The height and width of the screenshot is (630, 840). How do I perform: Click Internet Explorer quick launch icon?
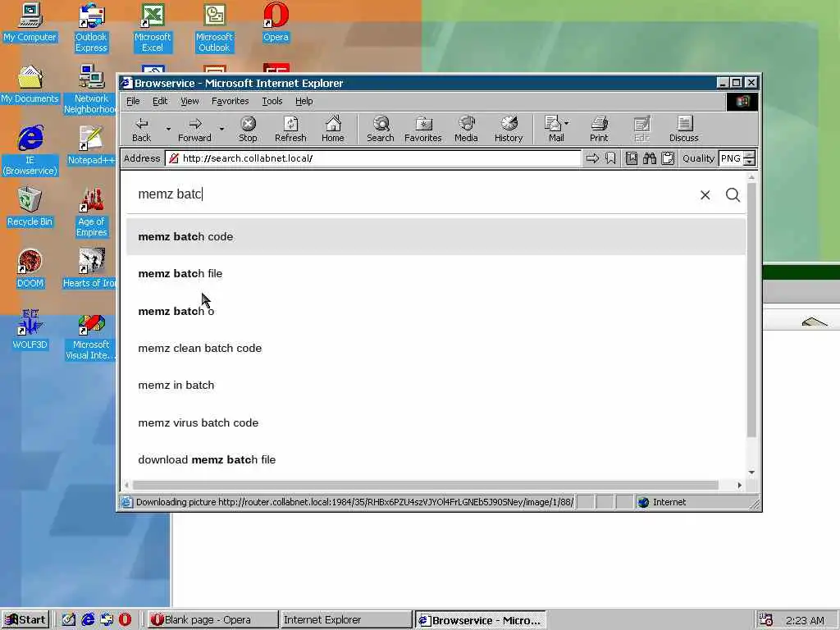click(x=88, y=620)
